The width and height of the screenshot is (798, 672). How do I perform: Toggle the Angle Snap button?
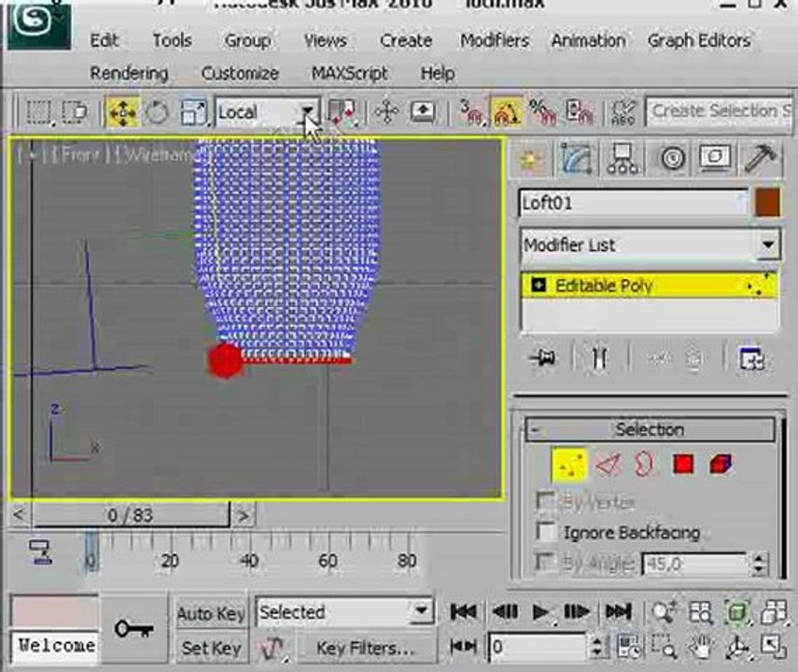click(506, 113)
